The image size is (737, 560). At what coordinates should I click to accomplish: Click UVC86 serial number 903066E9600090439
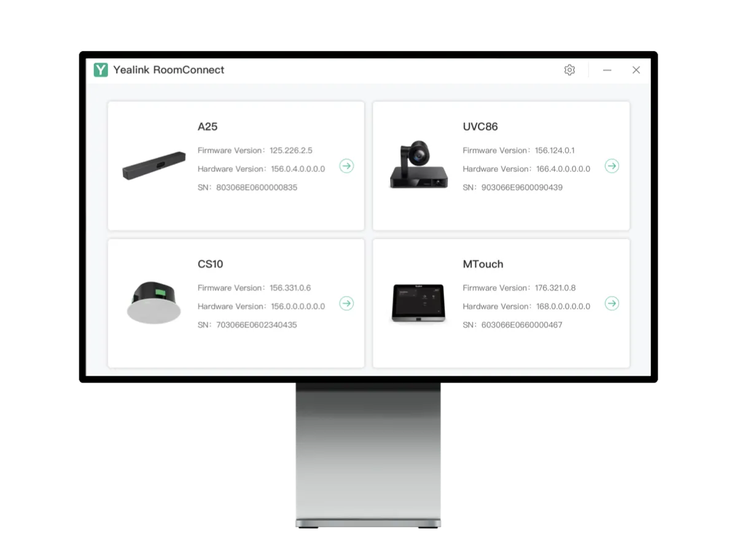click(x=522, y=187)
